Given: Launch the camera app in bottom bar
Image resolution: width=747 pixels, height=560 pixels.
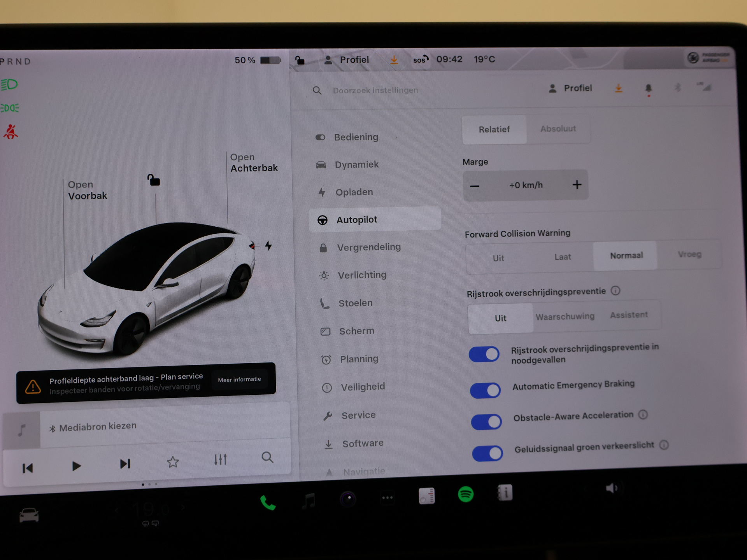Looking at the screenshot, I should point(348,499).
